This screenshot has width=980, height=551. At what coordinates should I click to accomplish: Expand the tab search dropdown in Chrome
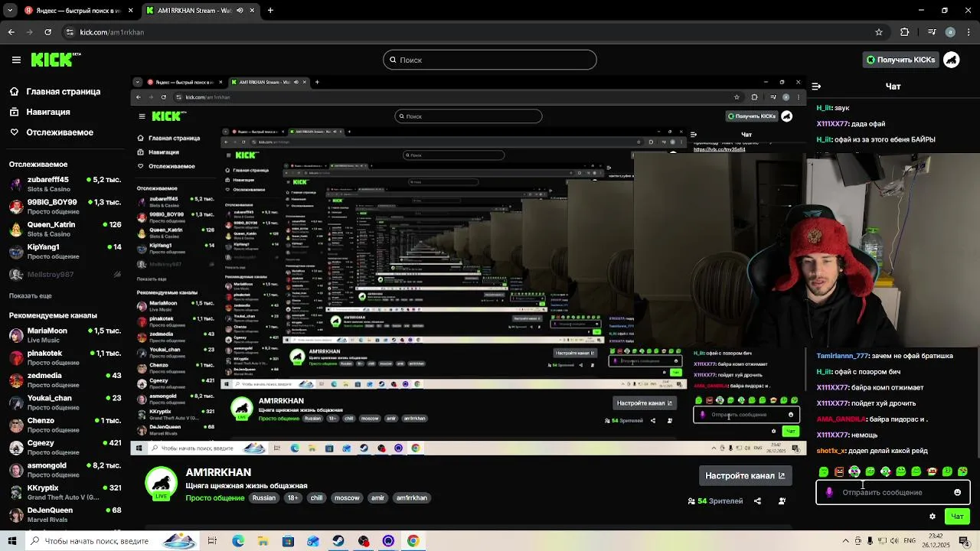(11, 11)
